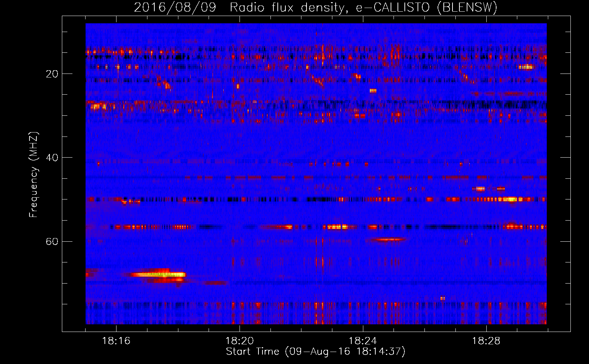The height and width of the screenshot is (364, 589).
Task: Click the 60 frequency tick label
Action: click(x=52, y=242)
